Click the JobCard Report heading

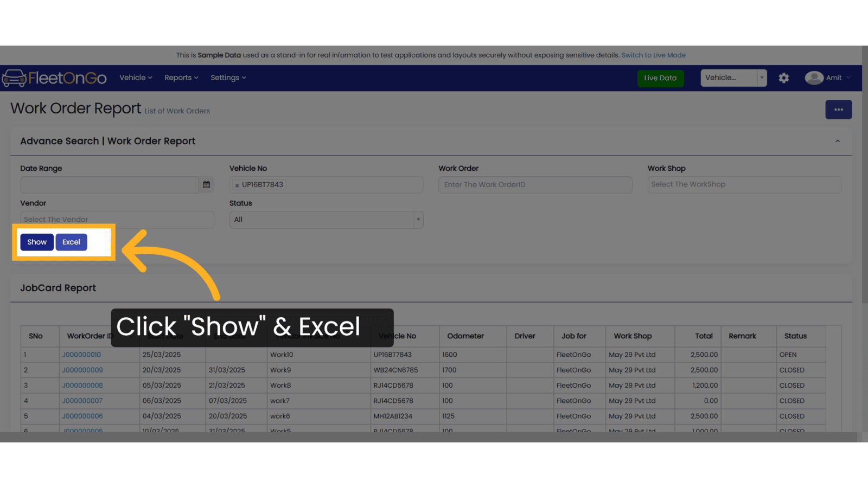pos(58,288)
